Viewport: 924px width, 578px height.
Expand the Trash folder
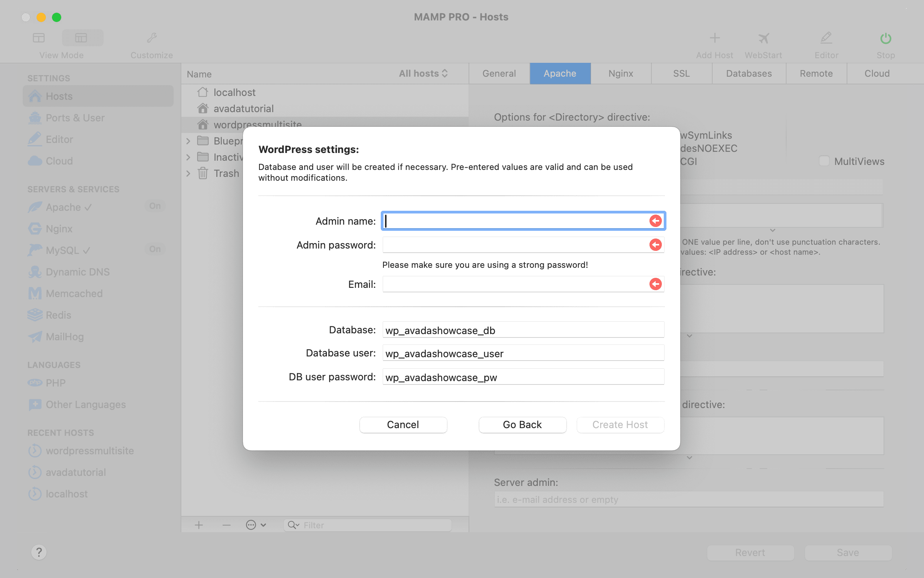click(188, 173)
